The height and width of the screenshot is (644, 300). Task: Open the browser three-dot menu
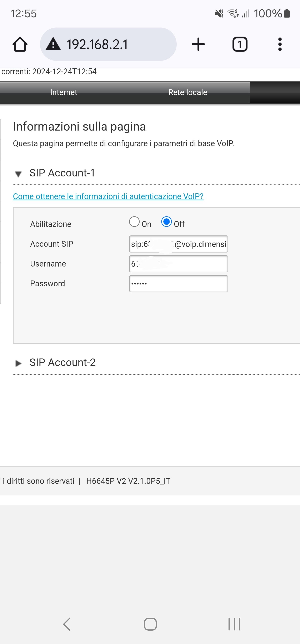tap(280, 44)
